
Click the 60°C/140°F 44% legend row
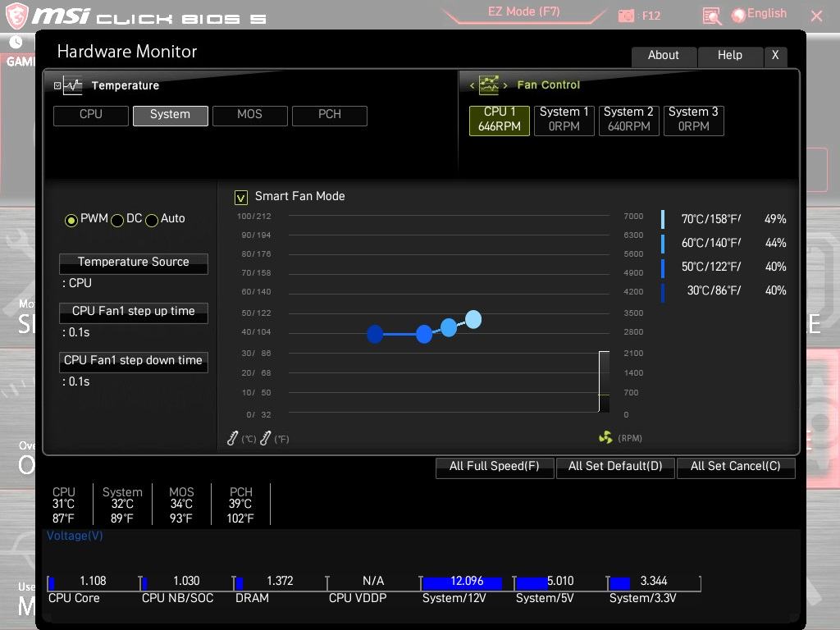point(724,243)
